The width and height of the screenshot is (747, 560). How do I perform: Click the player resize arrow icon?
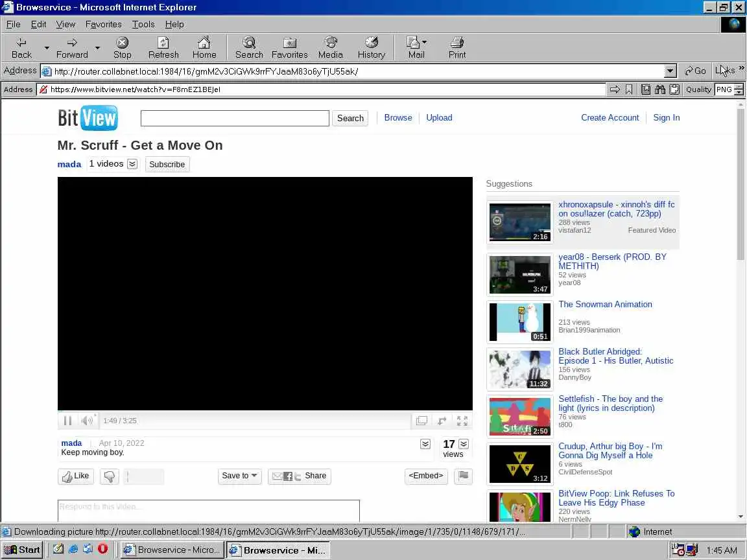[x=442, y=421]
